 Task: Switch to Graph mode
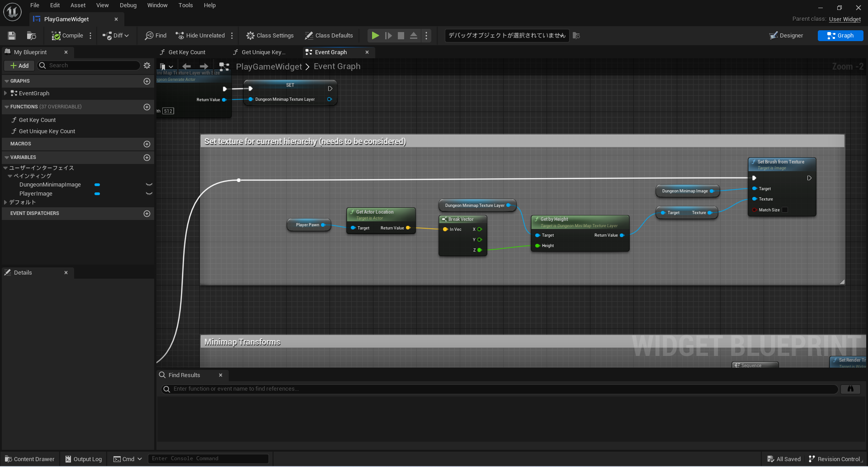(840, 36)
